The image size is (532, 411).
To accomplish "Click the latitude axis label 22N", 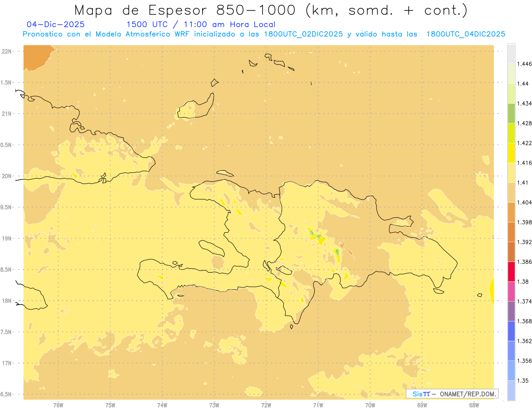I will (8, 51).
